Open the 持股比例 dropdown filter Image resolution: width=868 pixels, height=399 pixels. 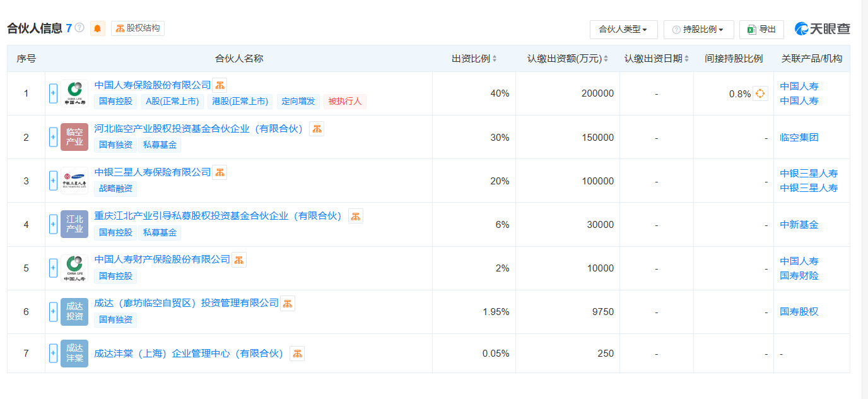(698, 30)
